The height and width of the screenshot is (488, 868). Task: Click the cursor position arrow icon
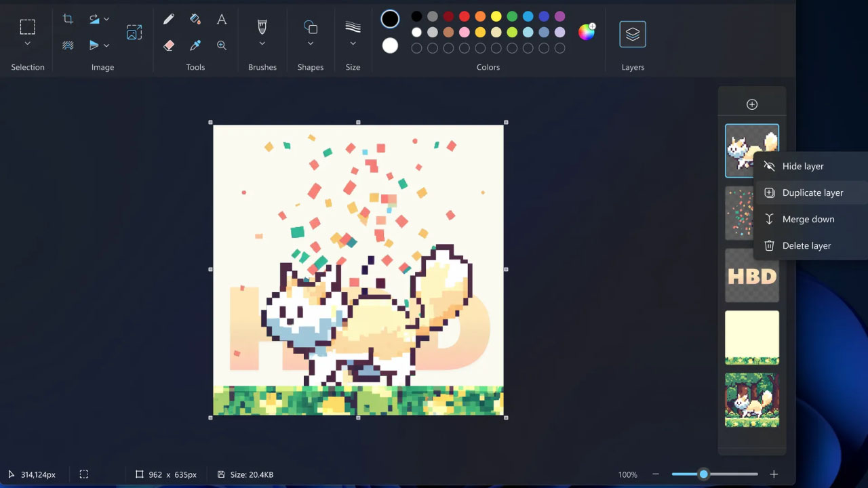[12, 474]
